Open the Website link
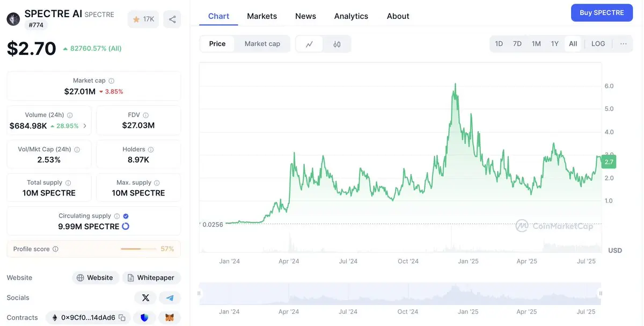The width and height of the screenshot is (644, 326). (x=96, y=278)
